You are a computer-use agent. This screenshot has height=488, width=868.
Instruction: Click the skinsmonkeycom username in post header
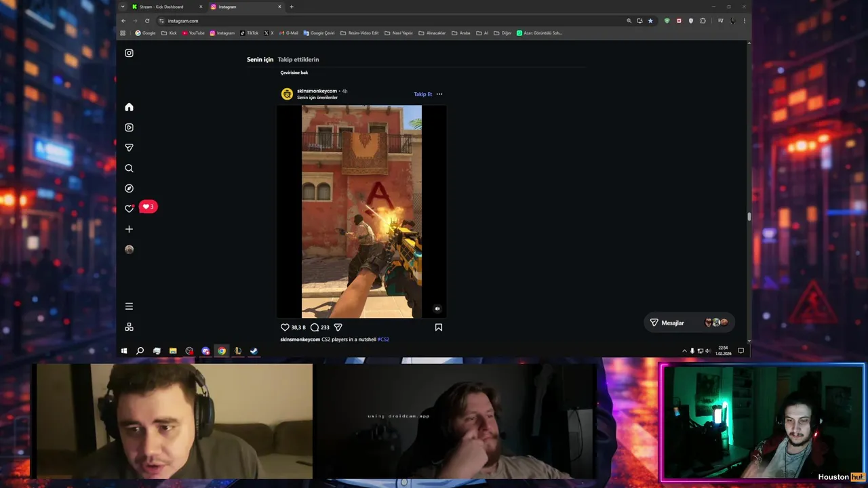317,91
